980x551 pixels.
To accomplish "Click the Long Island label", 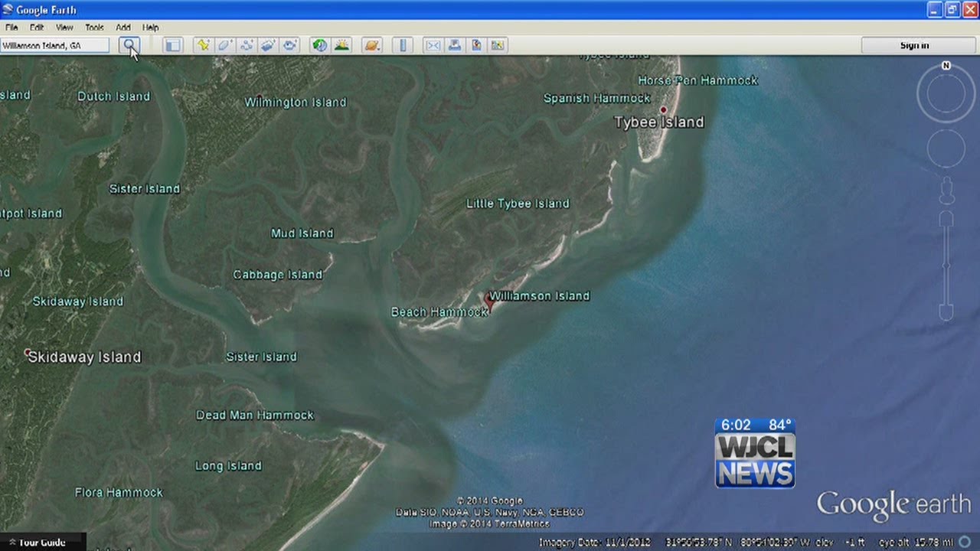I will coord(228,466).
